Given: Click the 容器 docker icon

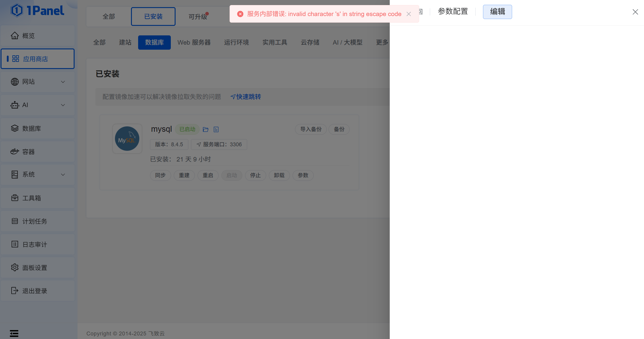Looking at the screenshot, I should point(15,151).
